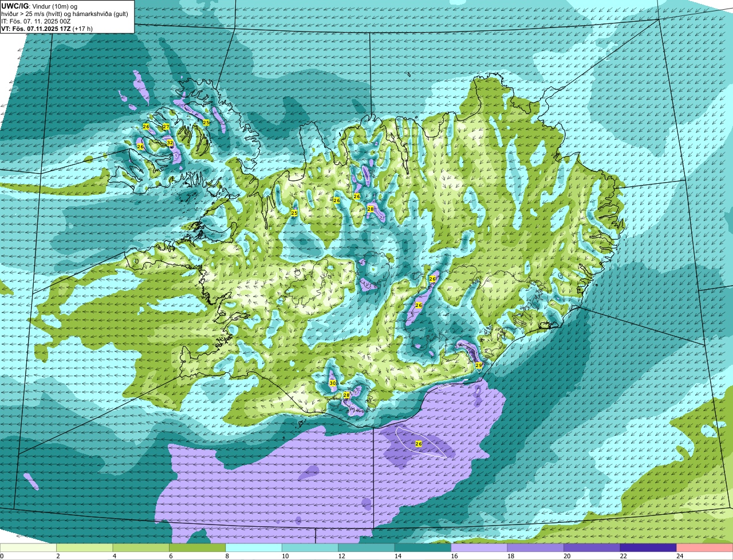The width and height of the screenshot is (733, 560).
Task: Click the yellow 32 gust label in Westfjords
Action: [170, 143]
